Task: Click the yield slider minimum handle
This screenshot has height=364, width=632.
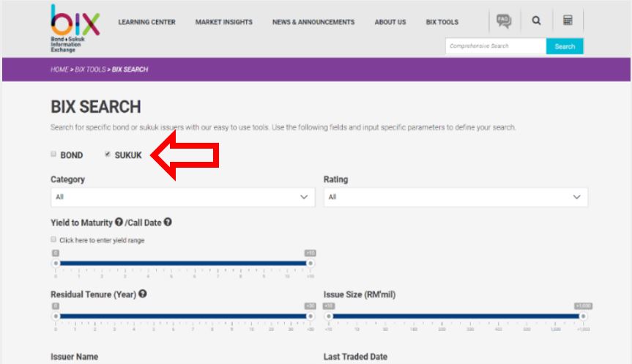Action: pos(56,263)
